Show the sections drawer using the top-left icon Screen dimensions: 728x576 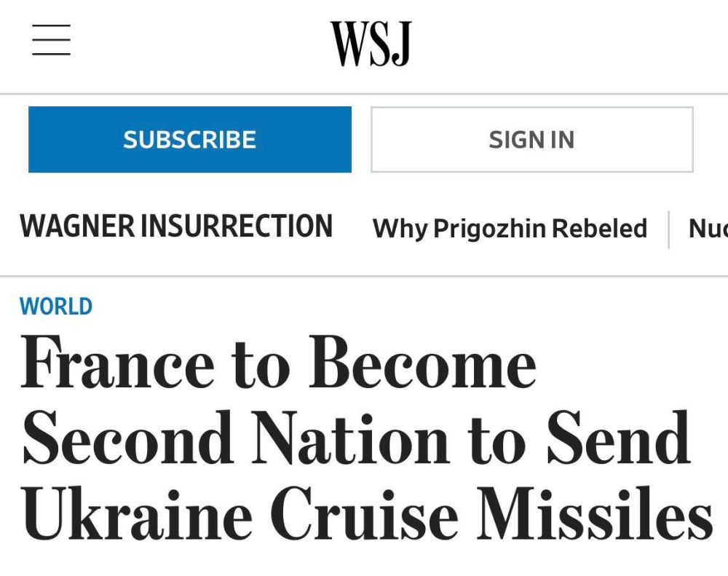coord(51,40)
